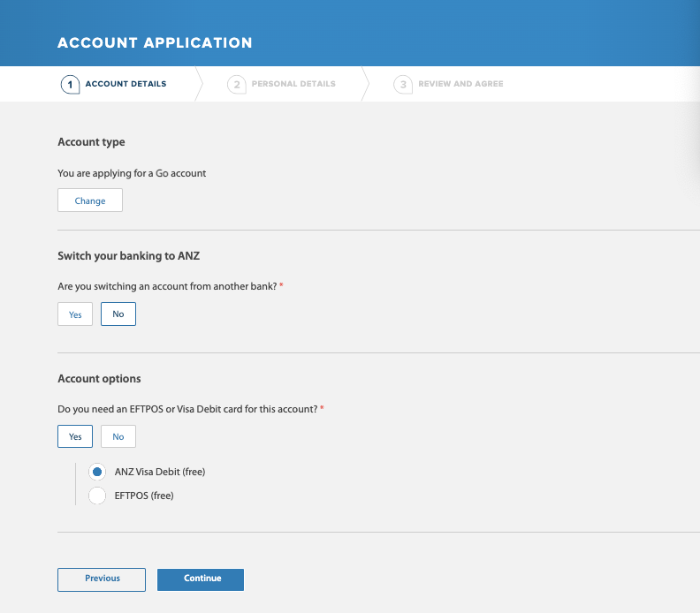Viewport: 700px width, 613px height.
Task: Click the Account Application heading
Action: 155,42
